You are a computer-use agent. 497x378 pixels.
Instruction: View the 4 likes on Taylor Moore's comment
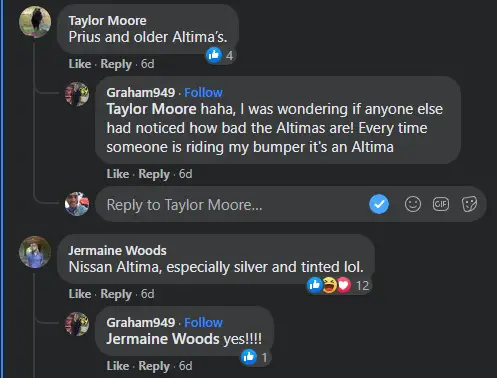[220, 55]
